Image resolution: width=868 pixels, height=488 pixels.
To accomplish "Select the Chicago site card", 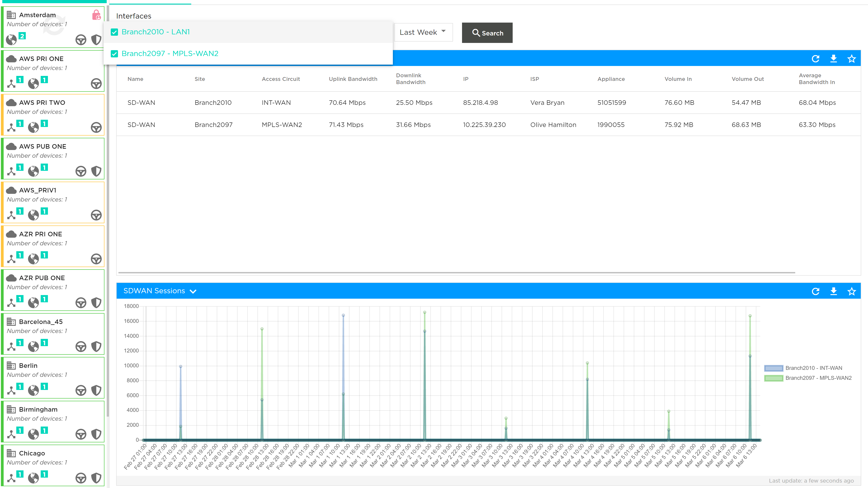I will (53, 465).
